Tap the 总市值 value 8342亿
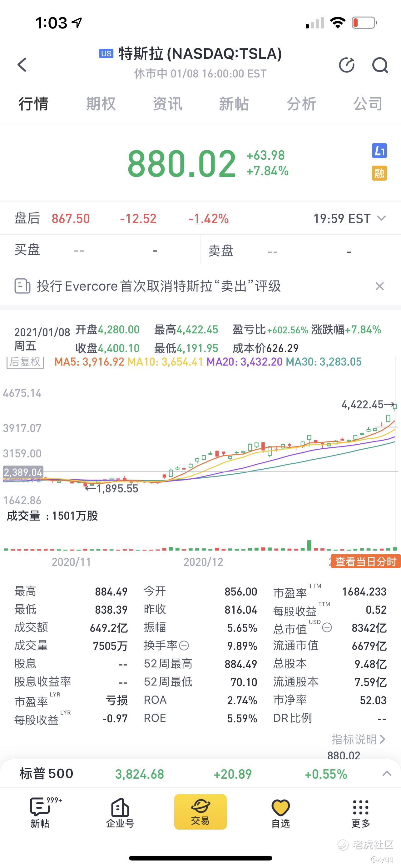This screenshot has height=868, width=401. (x=369, y=628)
